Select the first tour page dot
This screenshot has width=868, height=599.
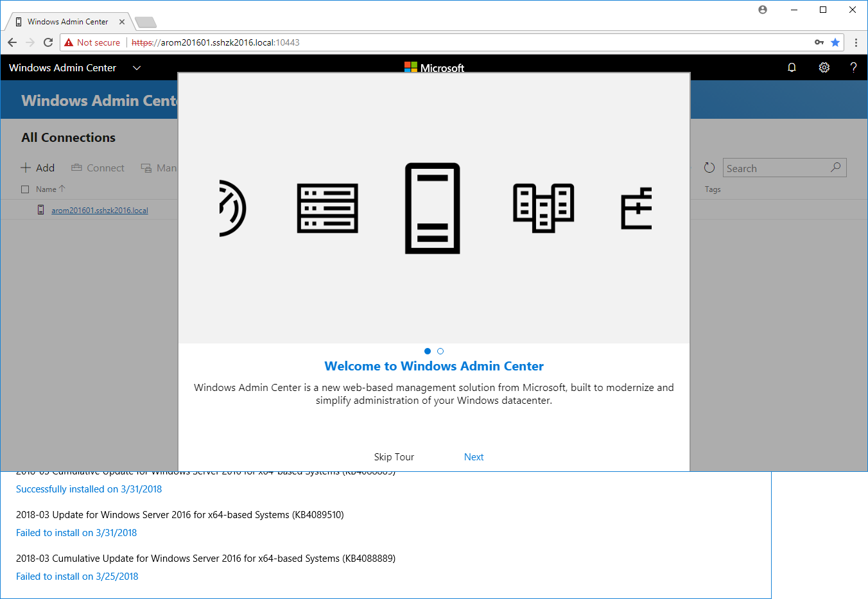pos(428,351)
